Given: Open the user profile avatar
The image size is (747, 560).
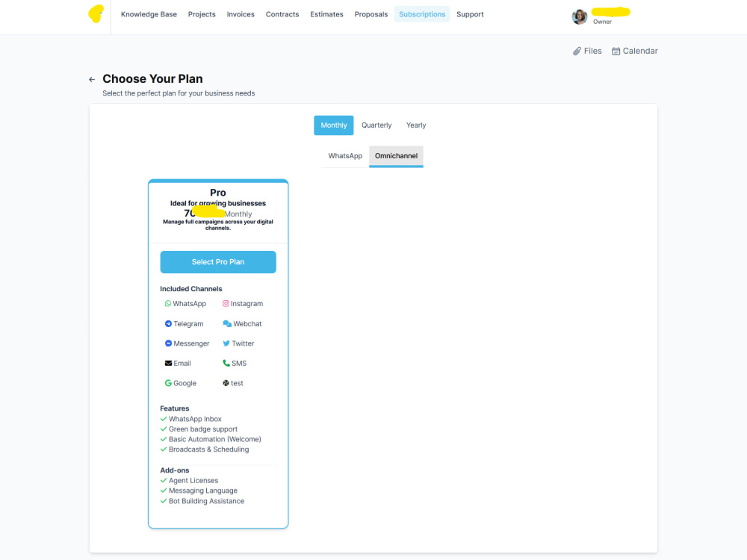Looking at the screenshot, I should [580, 16].
